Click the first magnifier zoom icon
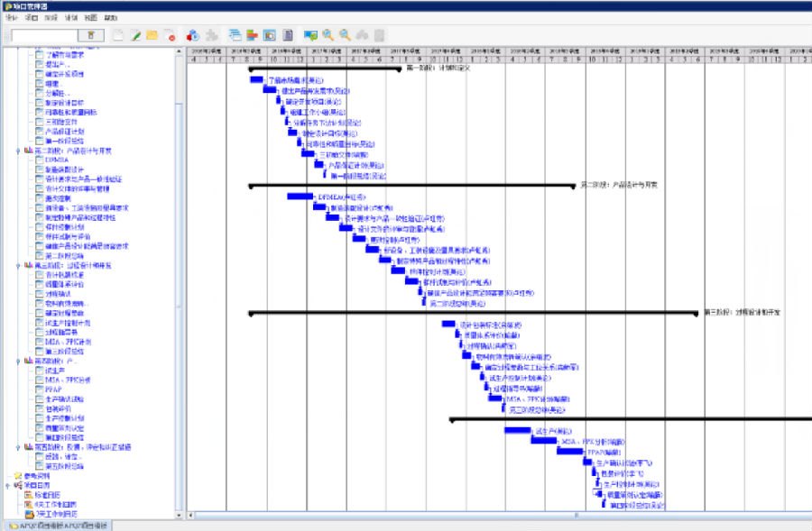812x531 pixels. pos(328,35)
